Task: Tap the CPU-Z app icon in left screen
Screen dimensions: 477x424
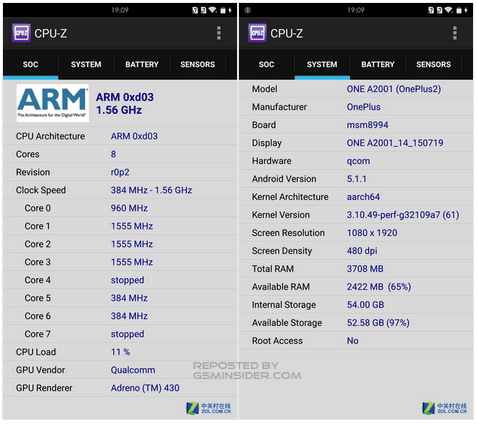Action: [21, 33]
